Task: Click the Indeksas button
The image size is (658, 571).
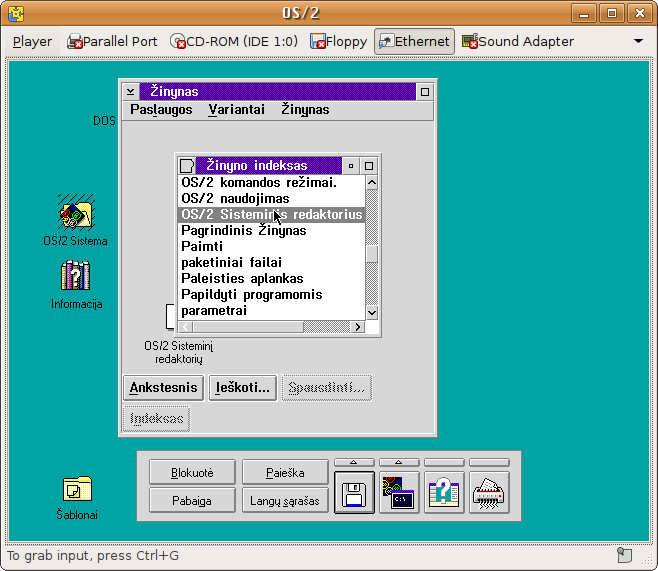Action: click(x=157, y=419)
